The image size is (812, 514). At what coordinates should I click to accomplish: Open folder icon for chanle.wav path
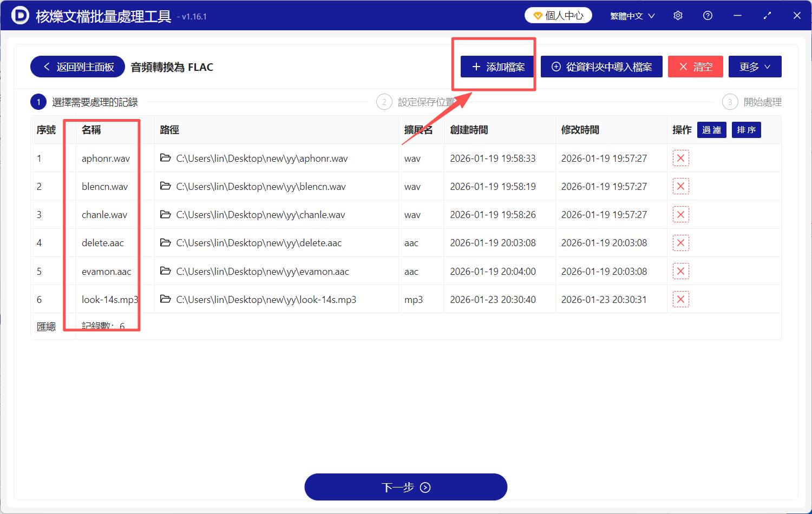tap(166, 215)
